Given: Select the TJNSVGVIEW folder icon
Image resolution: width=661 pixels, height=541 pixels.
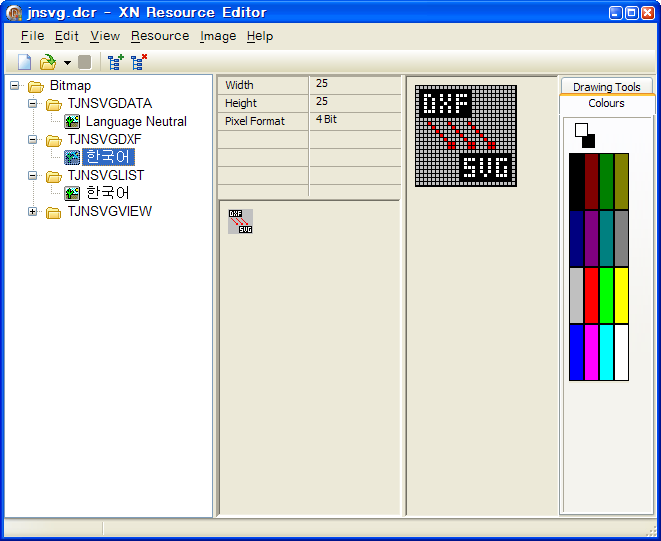Looking at the screenshot, I should [x=54, y=213].
